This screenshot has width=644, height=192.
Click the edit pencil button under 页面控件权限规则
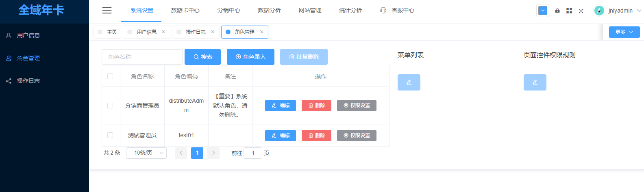tap(535, 82)
